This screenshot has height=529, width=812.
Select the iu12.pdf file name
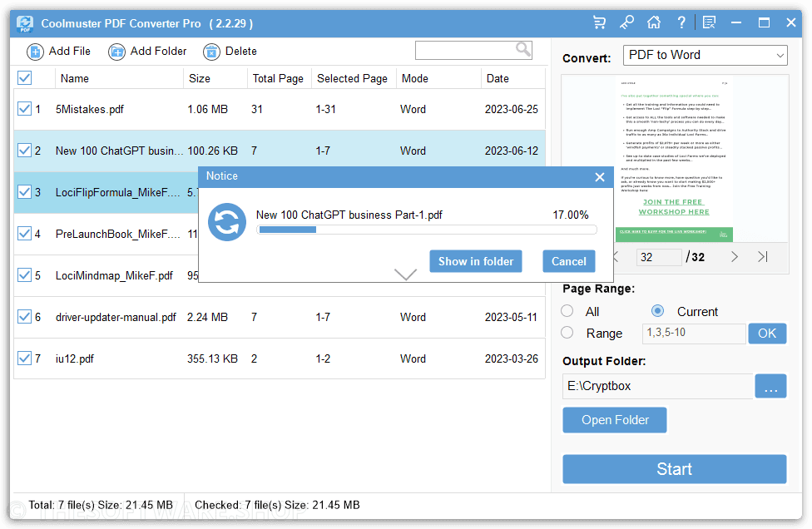tap(75, 358)
